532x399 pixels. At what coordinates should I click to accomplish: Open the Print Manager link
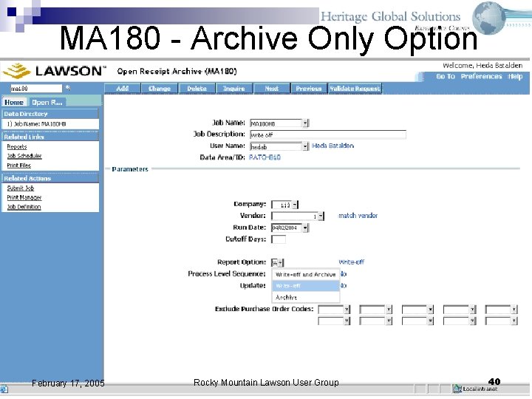coord(24,197)
